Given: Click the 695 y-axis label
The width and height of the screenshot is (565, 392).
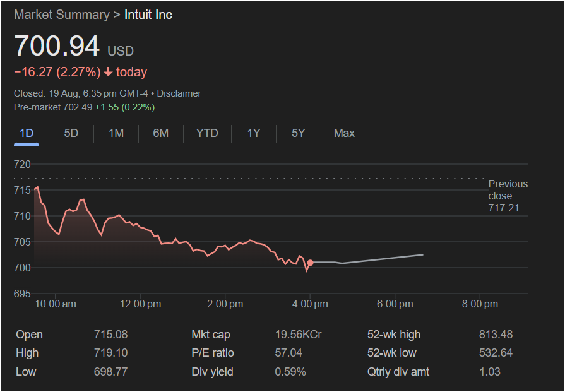Looking at the screenshot, I should (x=22, y=294).
